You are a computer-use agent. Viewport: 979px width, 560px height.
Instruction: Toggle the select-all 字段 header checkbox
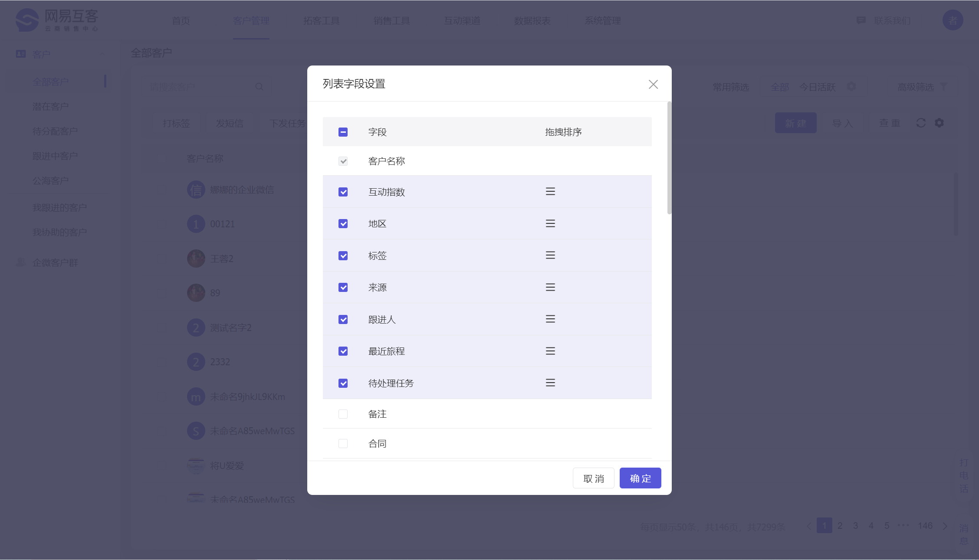343,132
